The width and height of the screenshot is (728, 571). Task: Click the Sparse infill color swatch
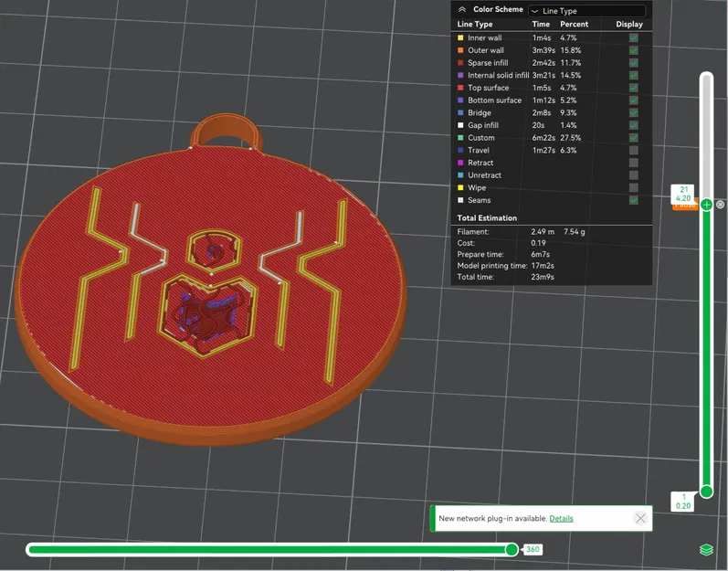tap(460, 63)
